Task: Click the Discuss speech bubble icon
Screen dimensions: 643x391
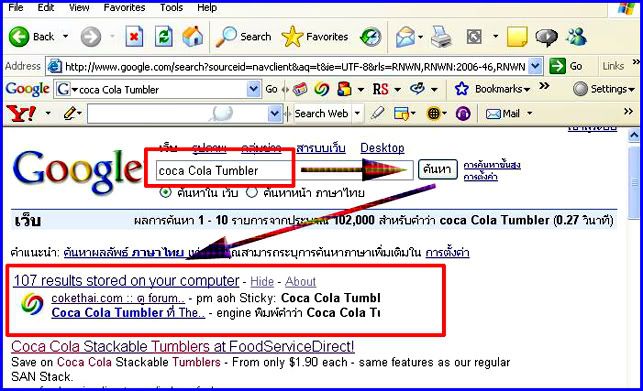Action: pos(546,37)
